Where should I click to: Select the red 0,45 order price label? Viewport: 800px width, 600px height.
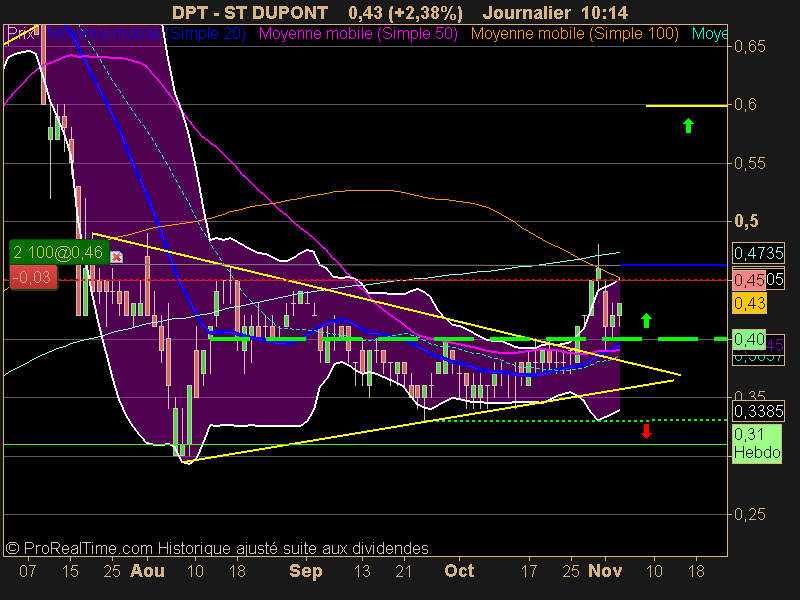point(749,280)
